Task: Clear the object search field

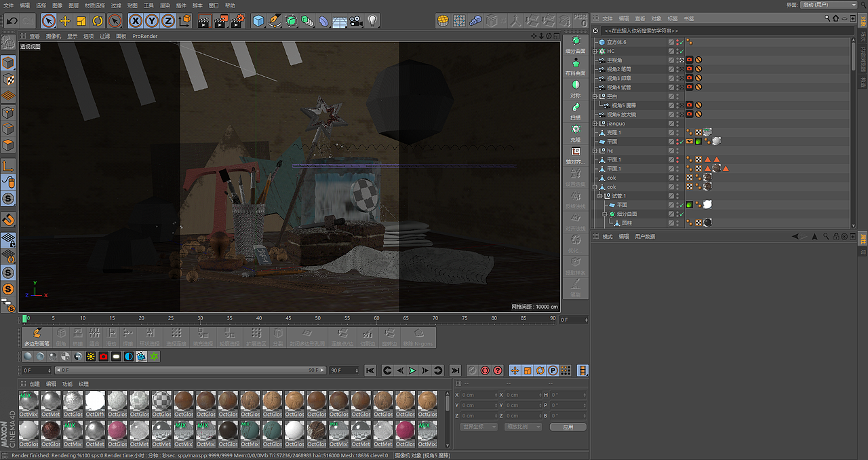Action: pyautogui.click(x=595, y=31)
